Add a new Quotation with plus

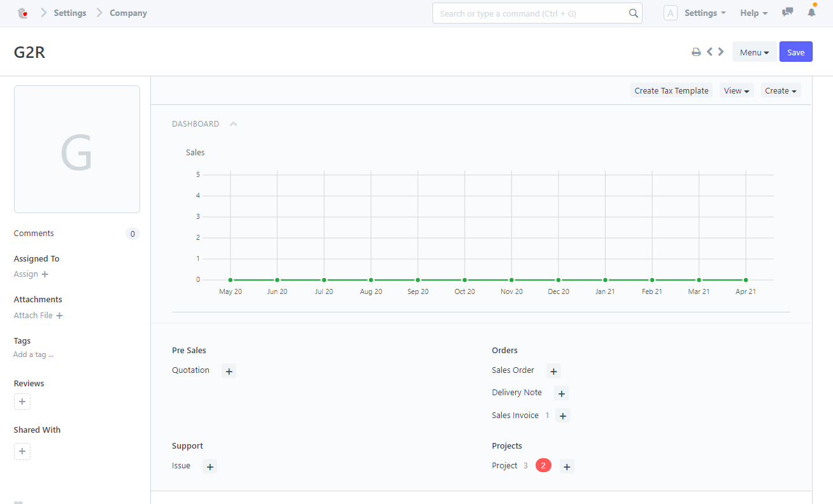point(229,371)
